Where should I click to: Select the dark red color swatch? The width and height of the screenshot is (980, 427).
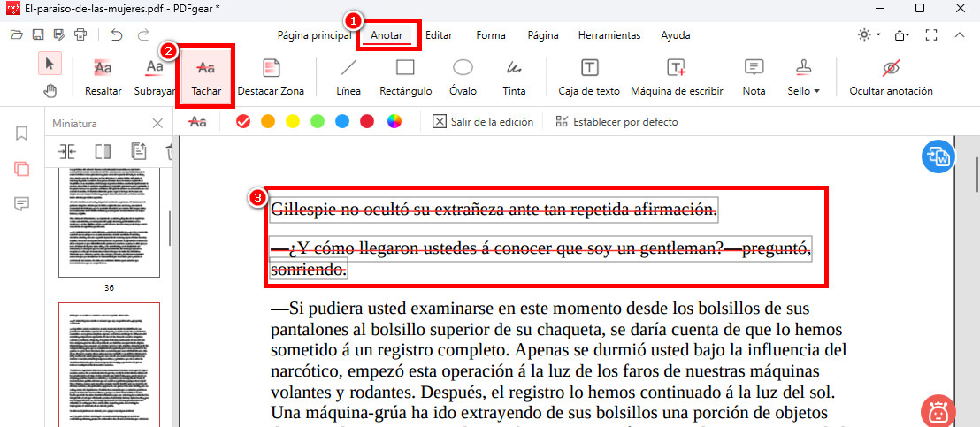[367, 122]
